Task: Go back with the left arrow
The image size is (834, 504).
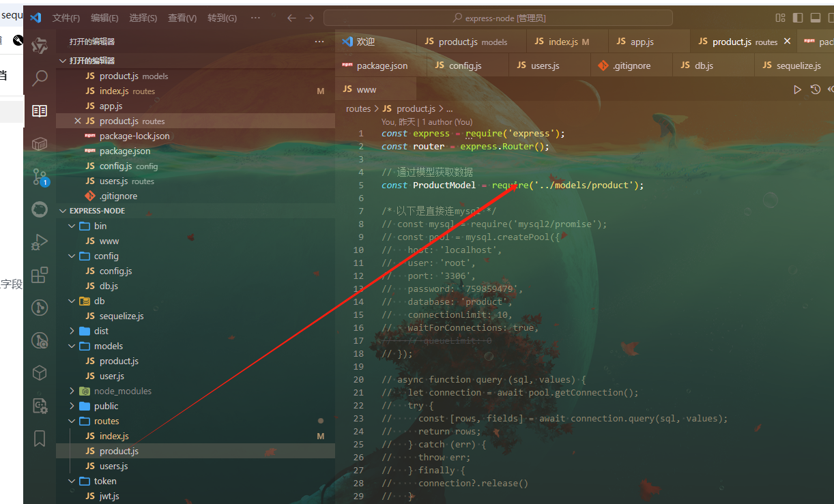Action: tap(291, 18)
